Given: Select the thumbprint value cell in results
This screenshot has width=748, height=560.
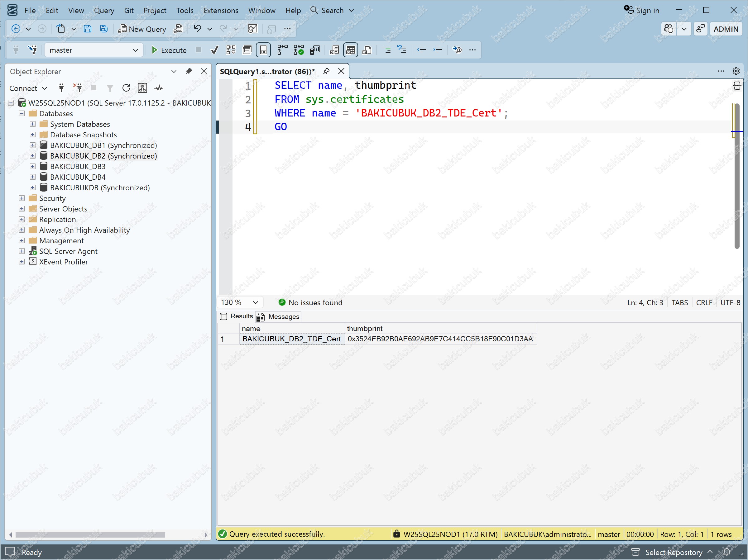Looking at the screenshot, I should [440, 339].
